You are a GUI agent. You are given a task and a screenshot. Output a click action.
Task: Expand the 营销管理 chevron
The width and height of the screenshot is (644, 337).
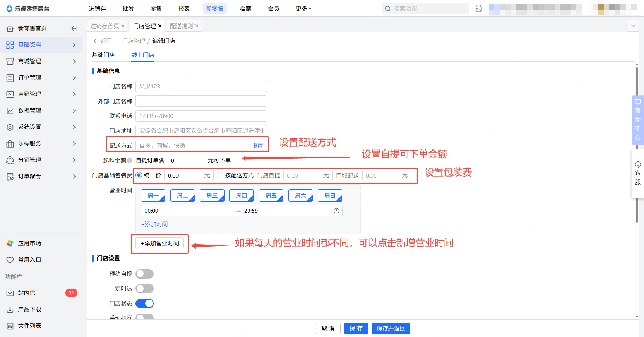[74, 94]
